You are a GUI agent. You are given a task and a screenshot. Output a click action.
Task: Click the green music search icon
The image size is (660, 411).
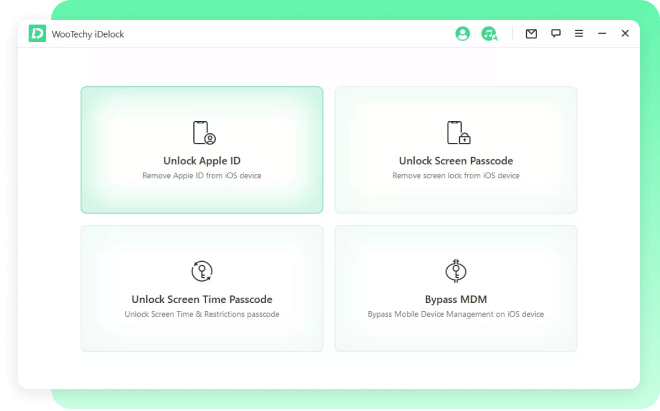click(488, 34)
